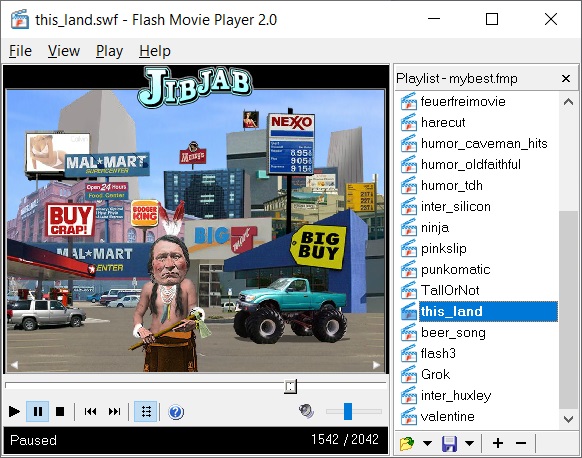Select ninja in the playlist
582x458 pixels.
coord(435,228)
